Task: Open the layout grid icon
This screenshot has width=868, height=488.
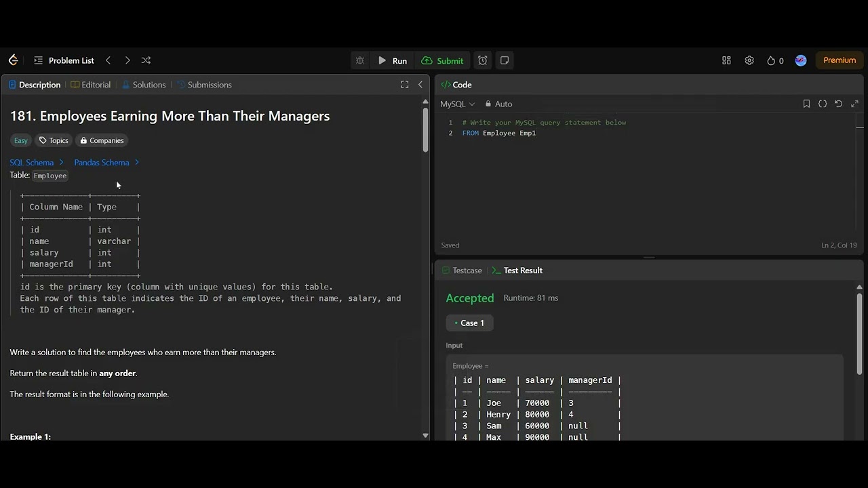Action: (726, 60)
